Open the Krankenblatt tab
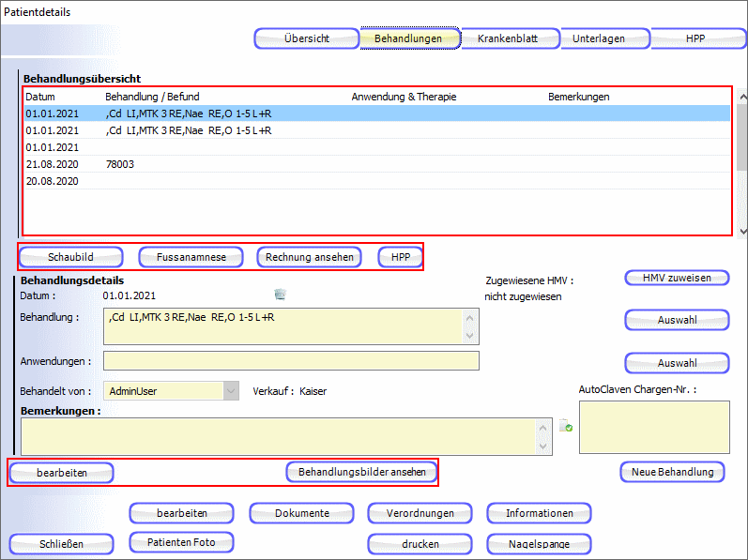748x560 pixels. [x=510, y=39]
